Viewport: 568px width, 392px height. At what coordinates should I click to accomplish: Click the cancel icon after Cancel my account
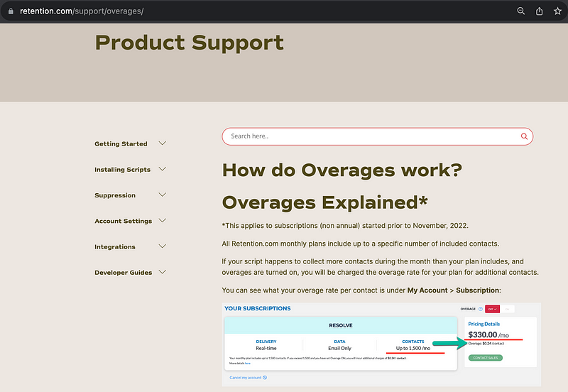tap(265, 378)
